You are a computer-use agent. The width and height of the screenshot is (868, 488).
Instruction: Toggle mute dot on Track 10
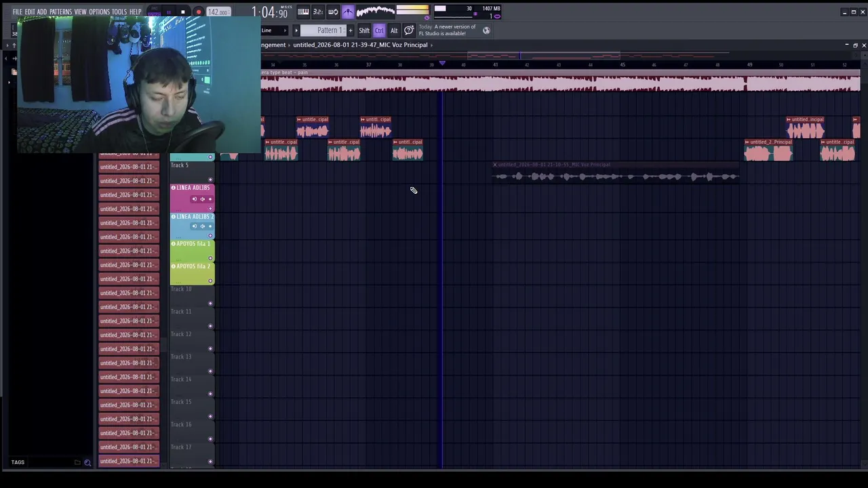pyautogui.click(x=210, y=304)
